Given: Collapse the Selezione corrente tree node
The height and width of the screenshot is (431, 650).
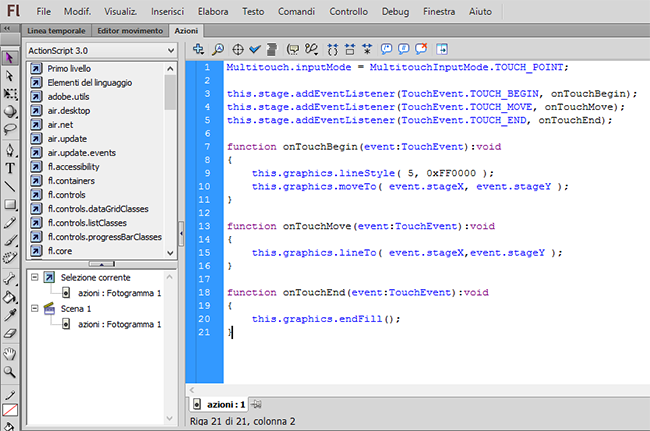Looking at the screenshot, I should 35,277.
